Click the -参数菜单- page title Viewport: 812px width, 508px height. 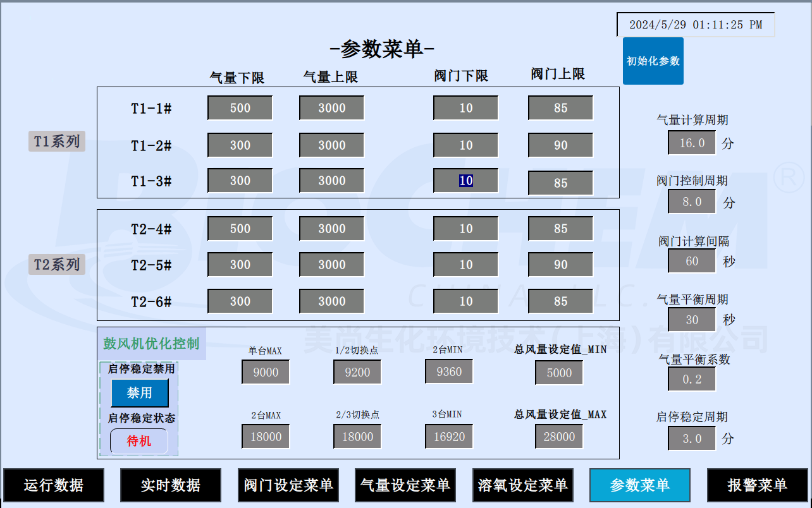(382, 49)
